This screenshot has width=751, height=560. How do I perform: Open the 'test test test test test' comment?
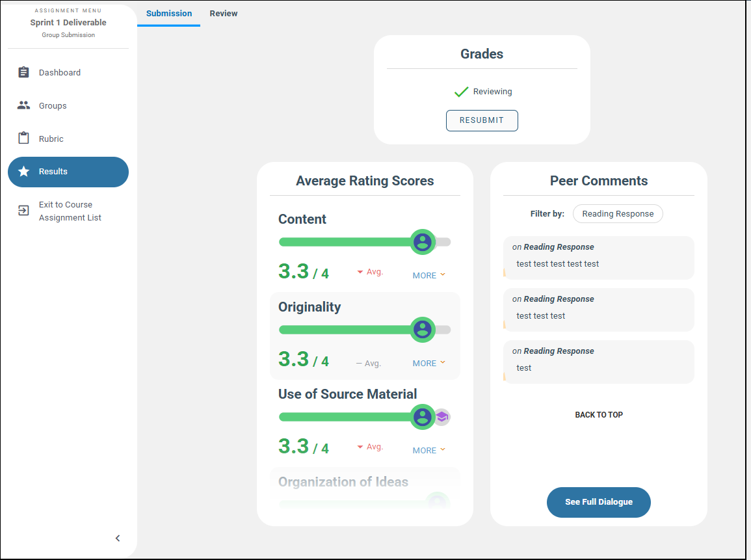click(x=598, y=258)
